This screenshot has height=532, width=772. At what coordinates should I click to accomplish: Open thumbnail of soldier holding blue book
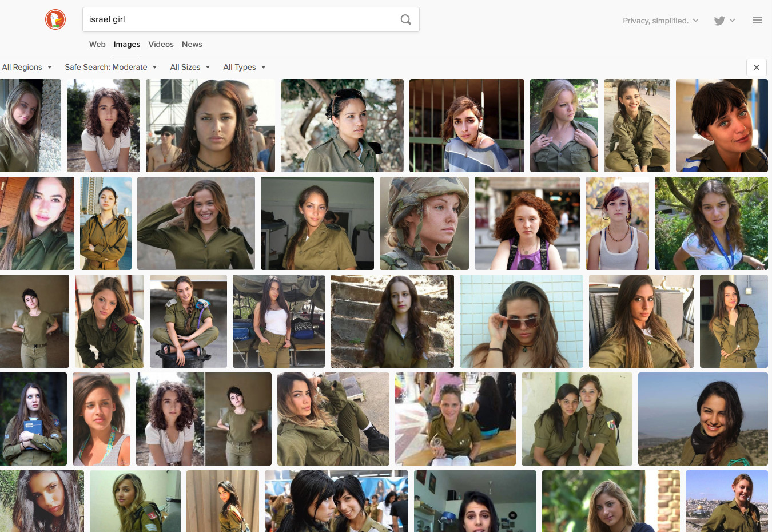pos(33,419)
